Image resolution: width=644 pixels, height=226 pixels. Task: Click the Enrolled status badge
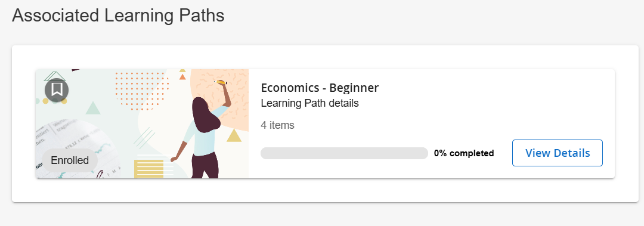[70, 160]
